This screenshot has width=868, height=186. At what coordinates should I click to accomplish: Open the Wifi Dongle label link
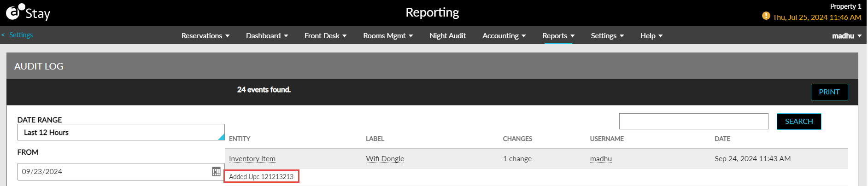point(385,159)
